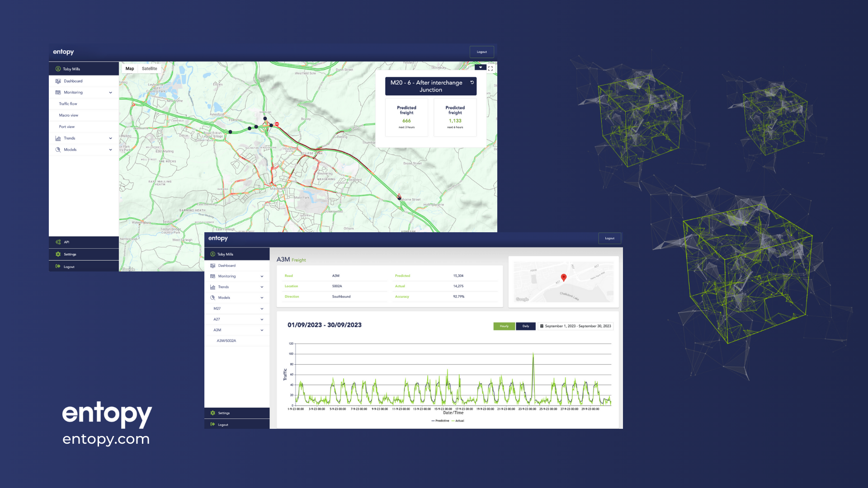868x488 pixels.
Task: Click the Accuracy value 92.79%
Action: coord(459,296)
